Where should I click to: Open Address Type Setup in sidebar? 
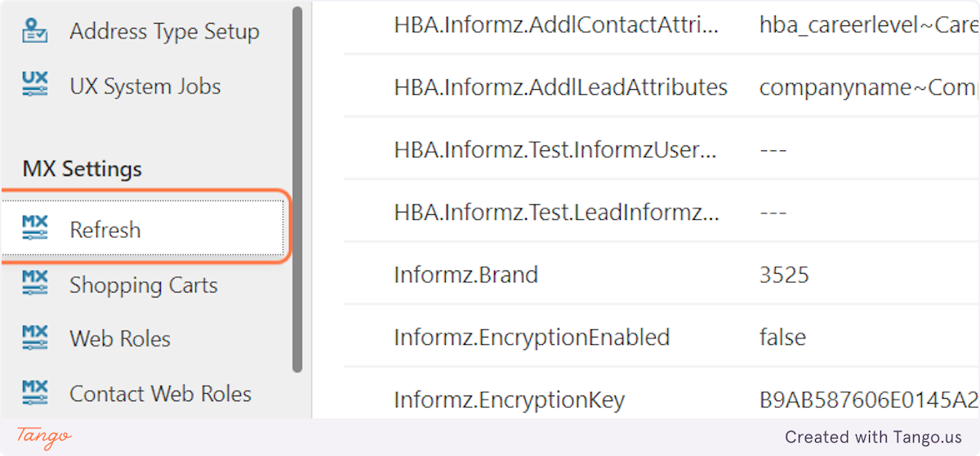click(164, 32)
